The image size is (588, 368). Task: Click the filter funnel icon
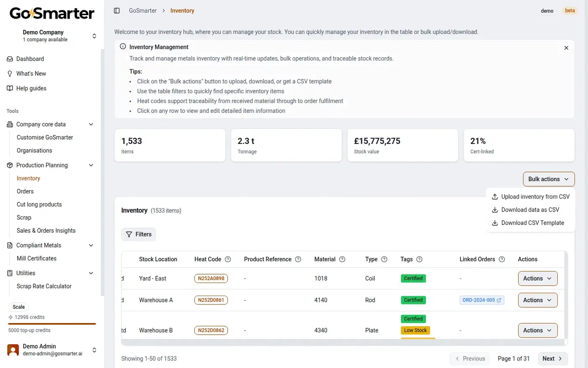(x=129, y=234)
